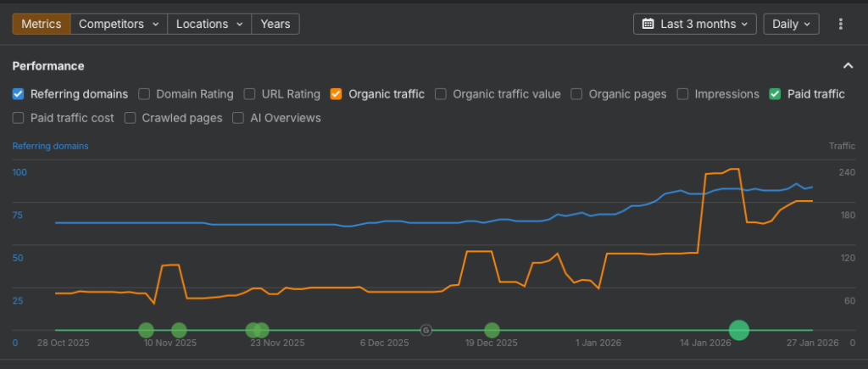Open the Last 3 months dropdown
868x369 pixels.
point(694,24)
